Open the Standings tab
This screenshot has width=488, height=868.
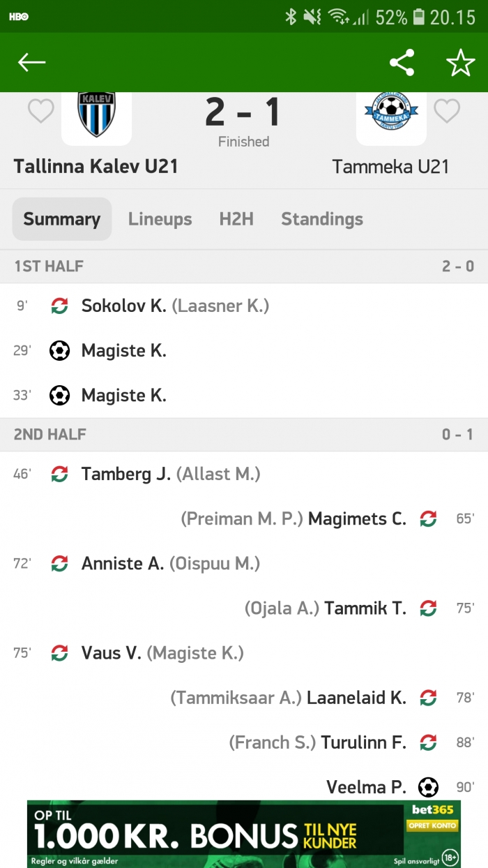[322, 219]
